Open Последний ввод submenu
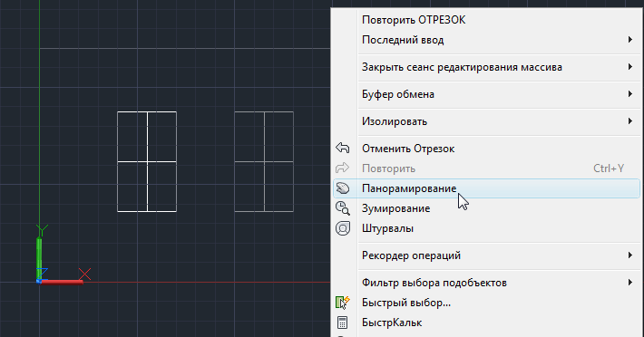644x337 pixels. 486,40
